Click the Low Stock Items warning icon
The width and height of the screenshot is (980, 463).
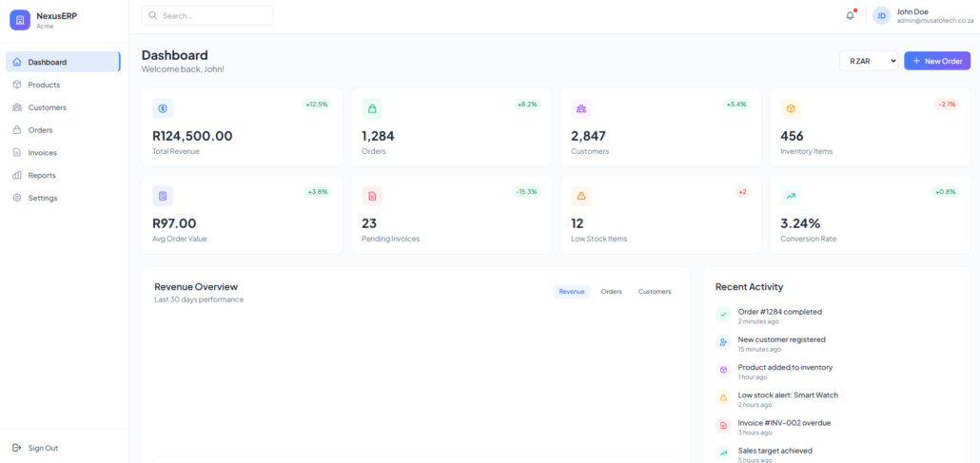pyautogui.click(x=581, y=196)
